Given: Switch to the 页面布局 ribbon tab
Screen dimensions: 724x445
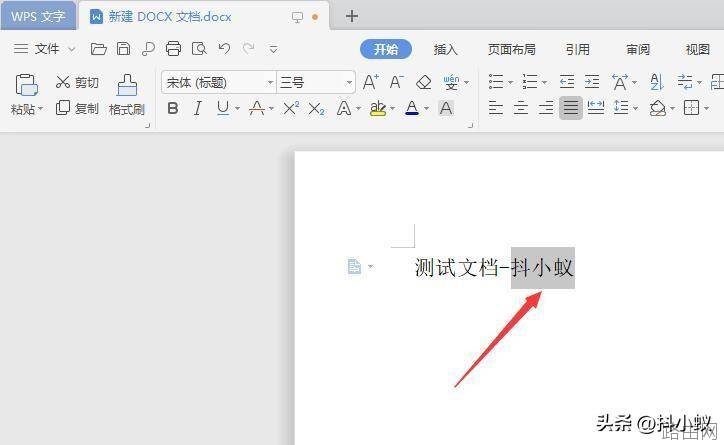Looking at the screenshot, I should click(x=512, y=49).
